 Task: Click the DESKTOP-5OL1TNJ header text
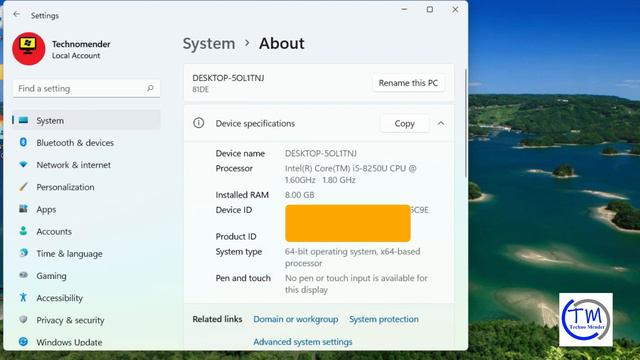point(228,78)
